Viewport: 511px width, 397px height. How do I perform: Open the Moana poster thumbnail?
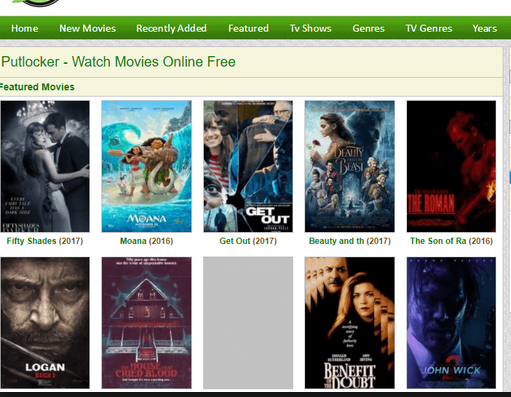pyautogui.click(x=147, y=166)
